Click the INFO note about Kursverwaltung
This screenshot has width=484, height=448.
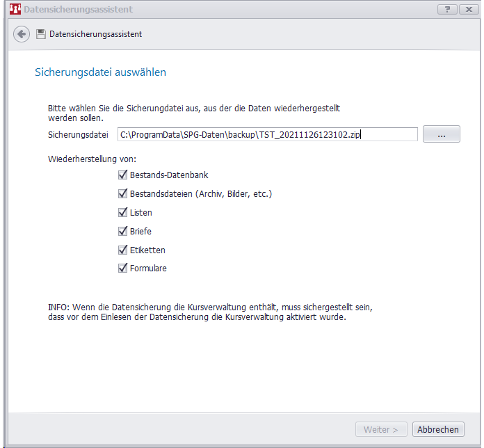point(214,312)
